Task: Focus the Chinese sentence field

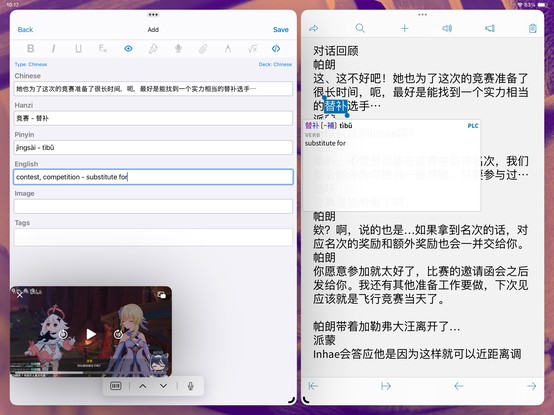Action: [x=153, y=89]
